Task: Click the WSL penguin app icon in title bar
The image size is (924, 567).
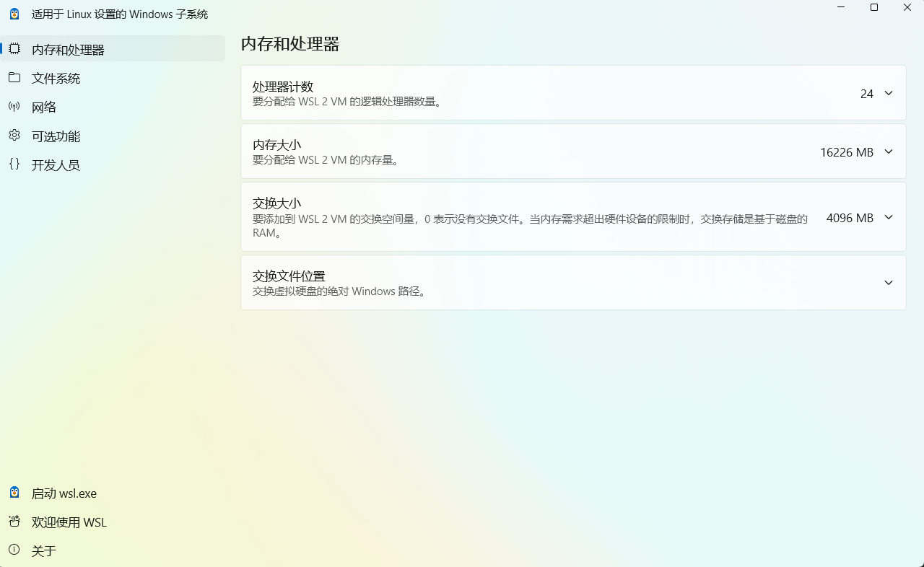Action: [14, 14]
